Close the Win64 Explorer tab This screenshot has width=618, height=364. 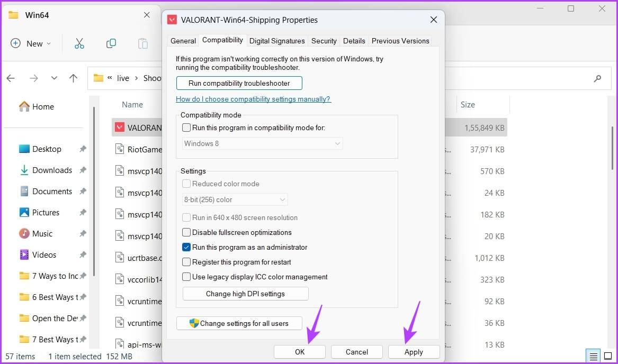click(x=147, y=15)
